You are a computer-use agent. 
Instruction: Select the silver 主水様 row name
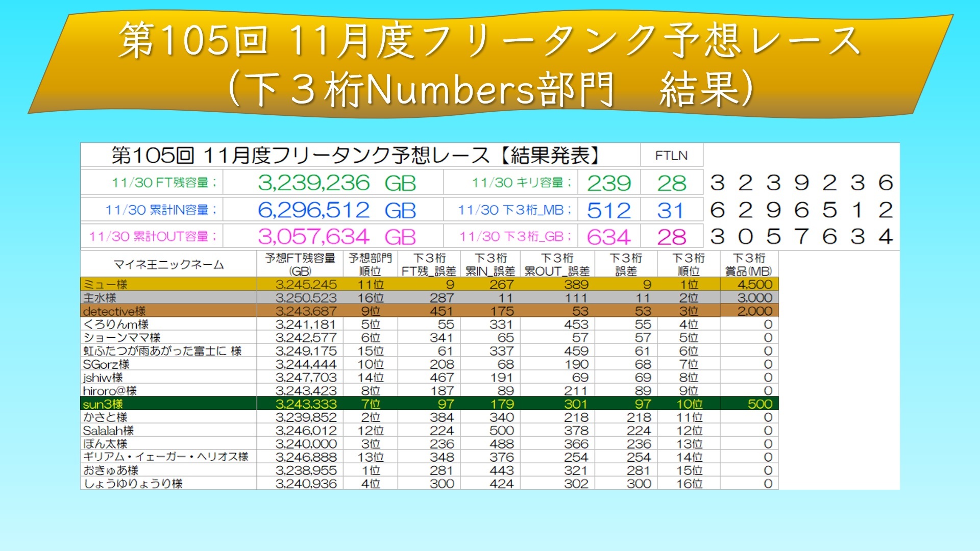point(100,297)
